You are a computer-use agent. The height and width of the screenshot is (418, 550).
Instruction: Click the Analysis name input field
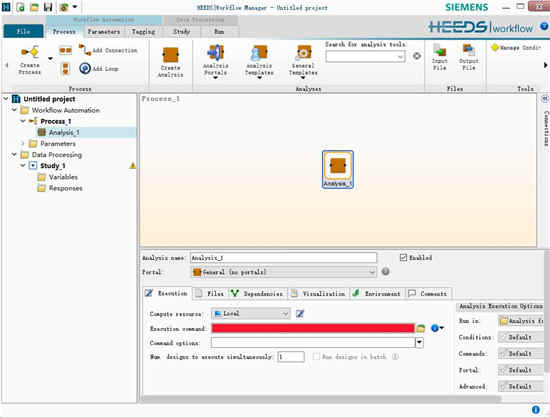pyautogui.click(x=283, y=258)
